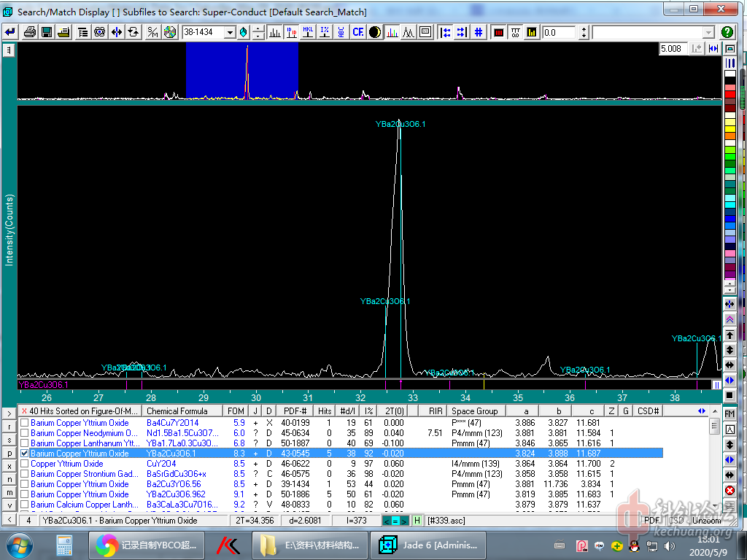Screen dimensions: 747x560
Task: Click the blue hash grid icon
Action: [479, 32]
